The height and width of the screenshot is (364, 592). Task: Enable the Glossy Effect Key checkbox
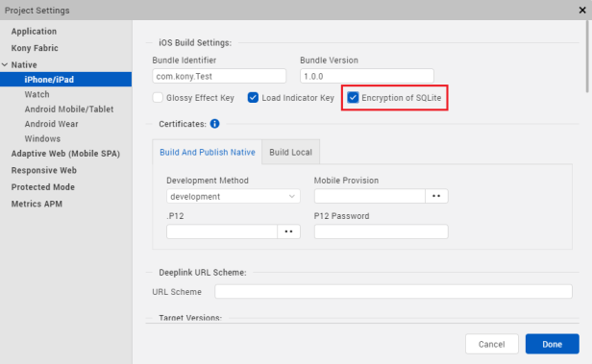pyautogui.click(x=158, y=98)
